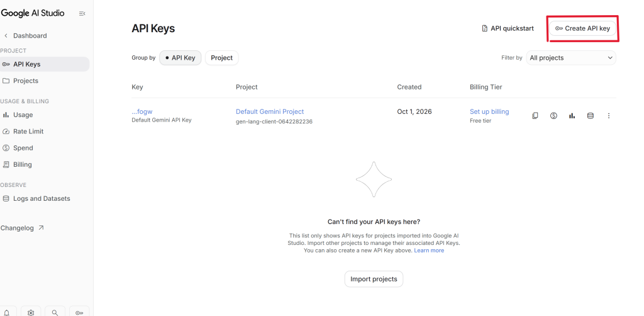644x316 pixels.
Task: Open the key icon at the sidebar bottom
Action: point(79,312)
